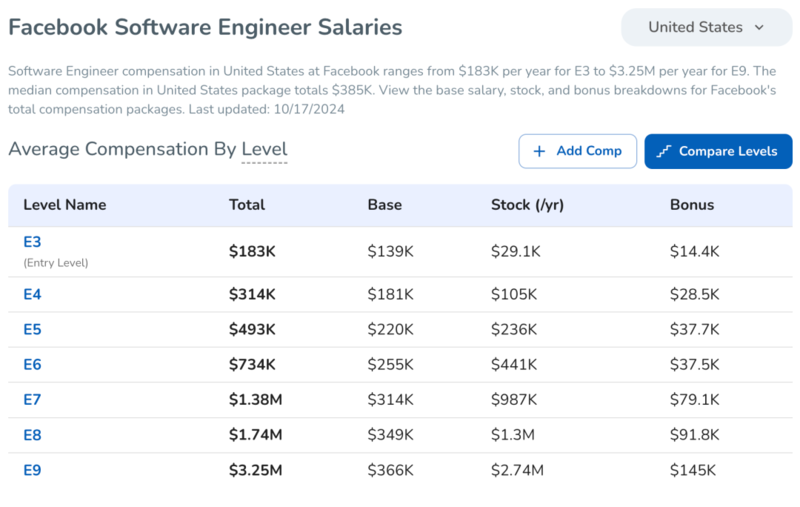Click the Compare Levels button

[718, 151]
